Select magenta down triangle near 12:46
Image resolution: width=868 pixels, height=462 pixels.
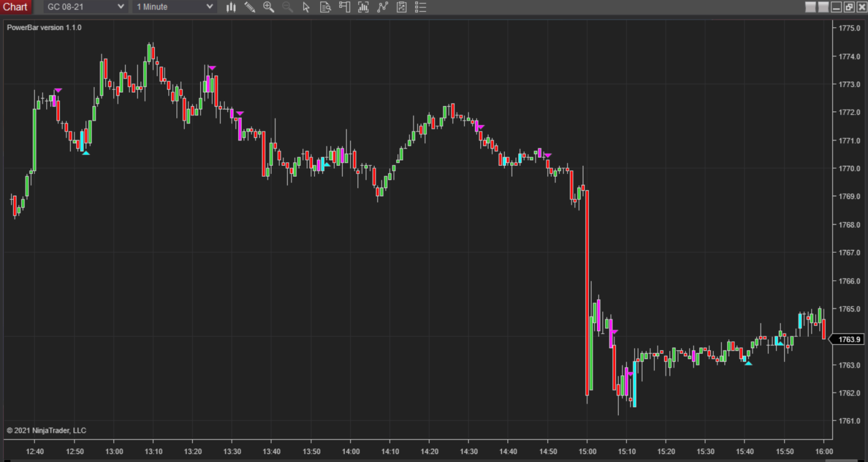coord(58,90)
